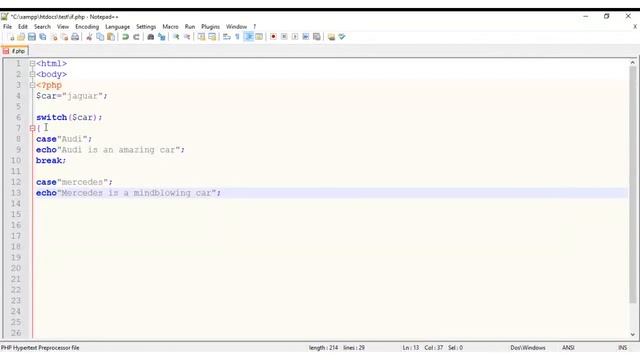Toggle word wrap in the toolbar

coord(227,37)
